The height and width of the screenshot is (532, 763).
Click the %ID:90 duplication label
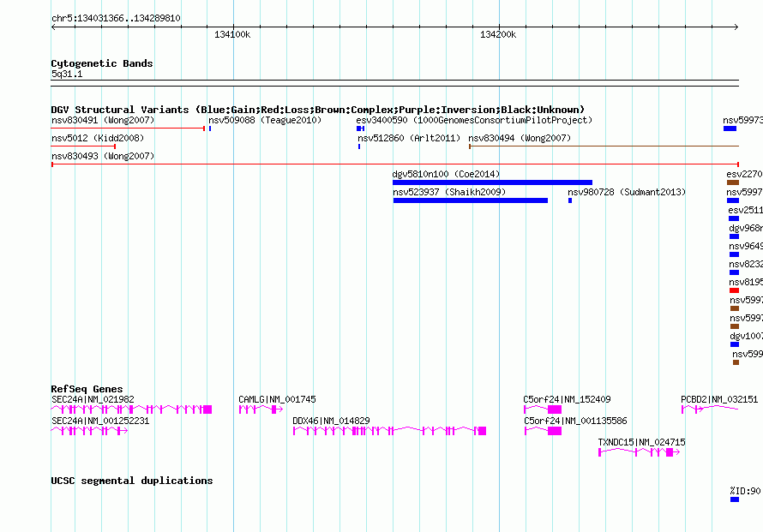point(745,491)
